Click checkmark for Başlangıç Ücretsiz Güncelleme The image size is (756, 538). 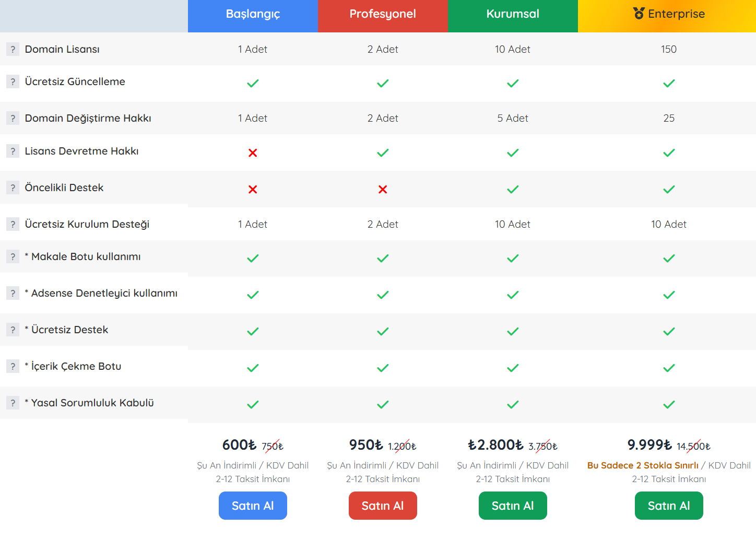pyautogui.click(x=253, y=83)
